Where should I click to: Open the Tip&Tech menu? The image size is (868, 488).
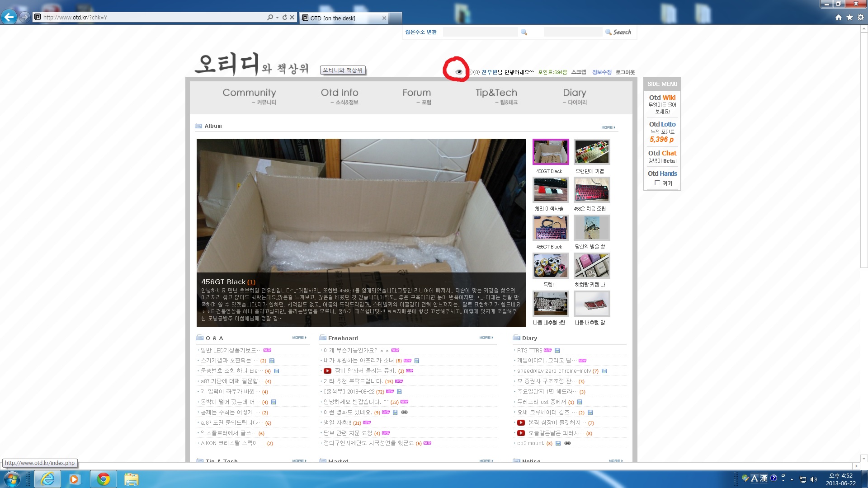tap(496, 96)
